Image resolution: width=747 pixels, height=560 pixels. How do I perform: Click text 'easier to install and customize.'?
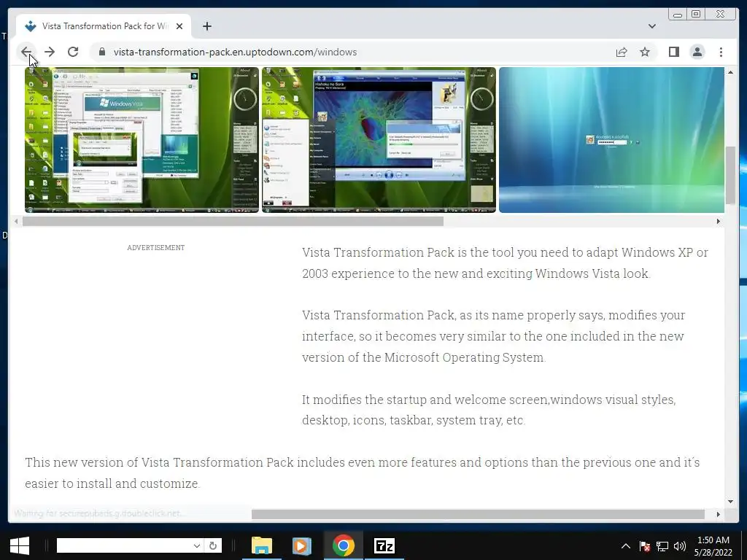[x=112, y=483]
